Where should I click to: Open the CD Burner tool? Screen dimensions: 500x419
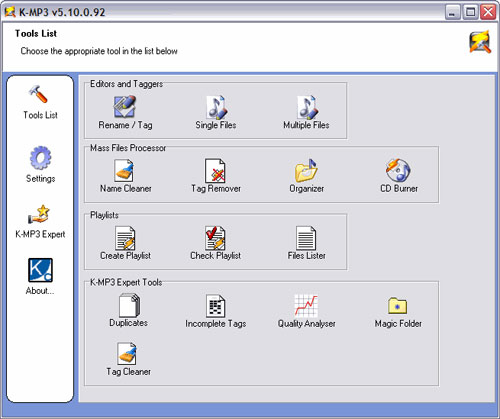pyautogui.click(x=399, y=176)
